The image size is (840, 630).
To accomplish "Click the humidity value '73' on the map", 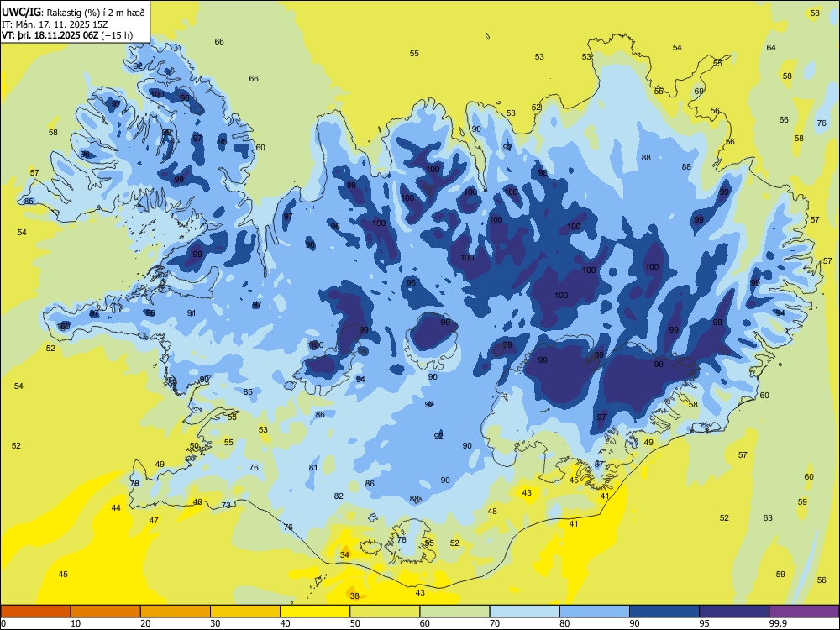I will pos(226,505).
